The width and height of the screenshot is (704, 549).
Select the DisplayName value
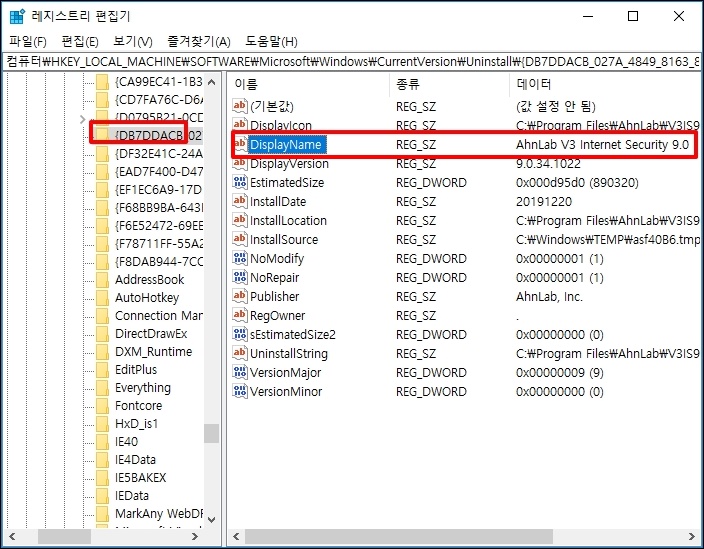pyautogui.click(x=286, y=145)
